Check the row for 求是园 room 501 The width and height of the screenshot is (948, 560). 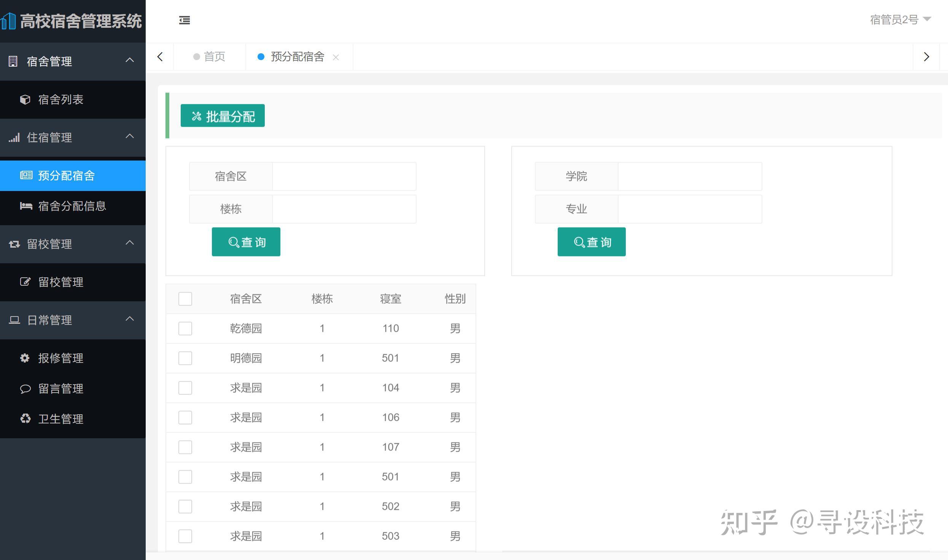[185, 477]
